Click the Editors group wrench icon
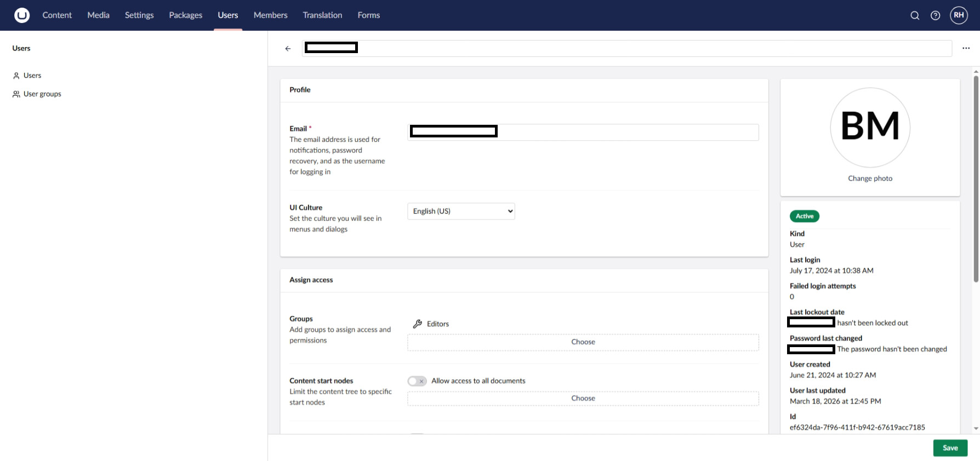Viewport: 980px width, 461px height. (417, 324)
